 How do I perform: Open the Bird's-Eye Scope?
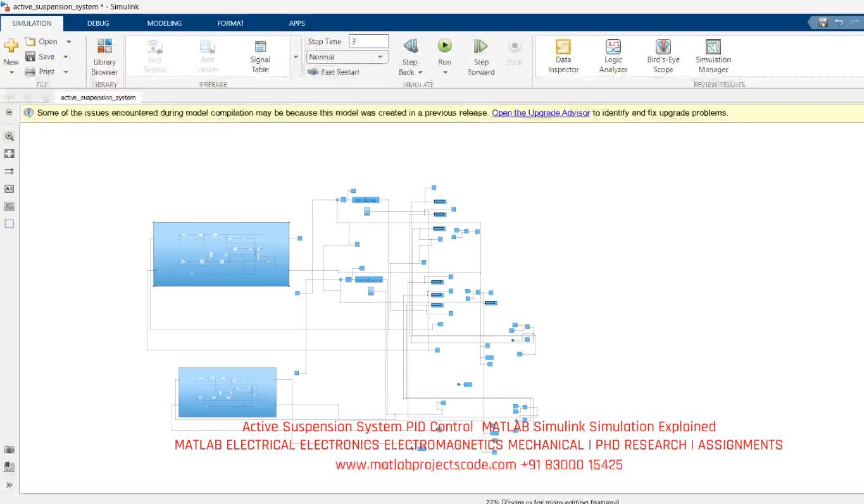pos(663,57)
